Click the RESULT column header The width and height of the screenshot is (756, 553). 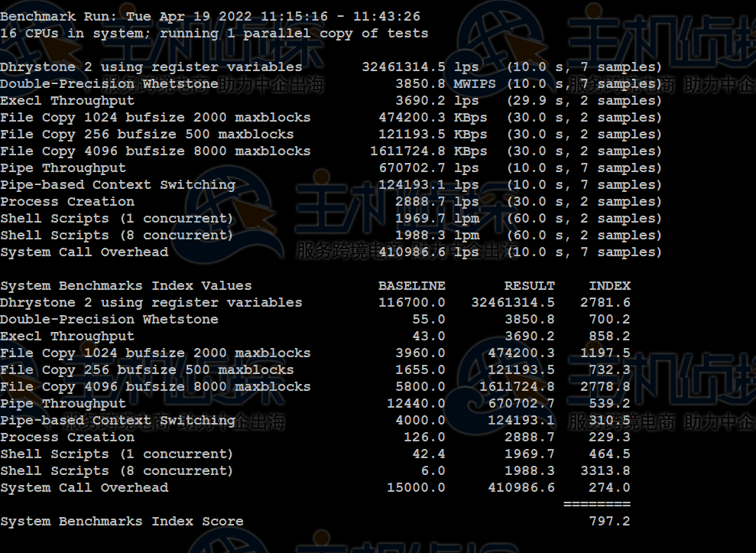(530, 285)
